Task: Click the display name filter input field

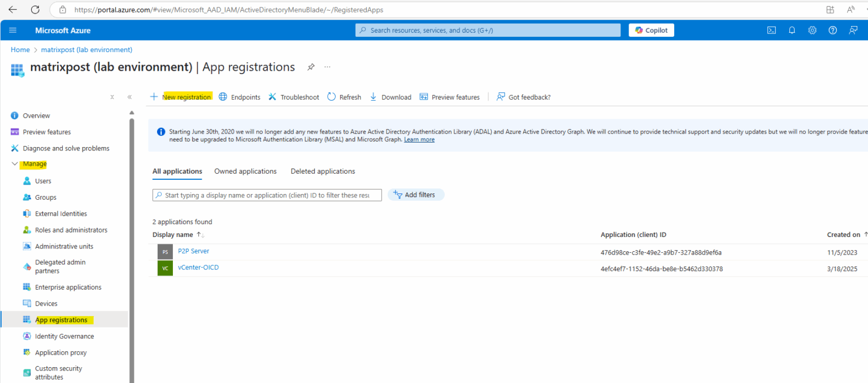Action: [266, 195]
